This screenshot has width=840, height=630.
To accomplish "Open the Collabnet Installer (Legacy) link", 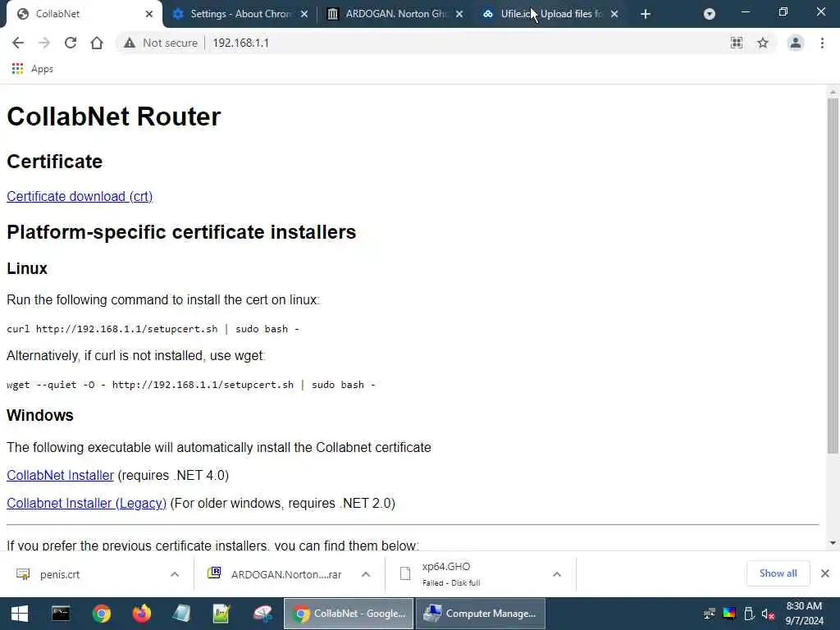I will [x=87, y=503].
